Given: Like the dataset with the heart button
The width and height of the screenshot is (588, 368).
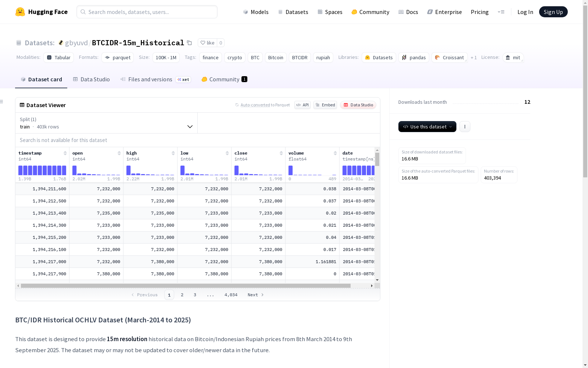Looking at the screenshot, I should click(207, 43).
